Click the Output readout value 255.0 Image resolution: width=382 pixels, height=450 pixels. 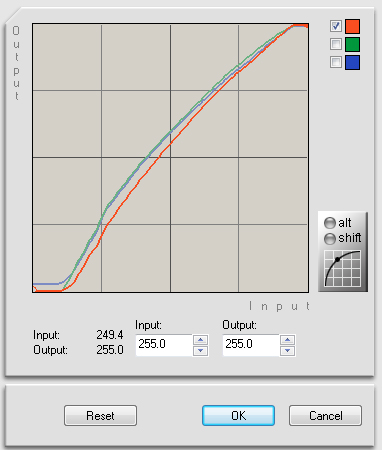tap(110, 350)
